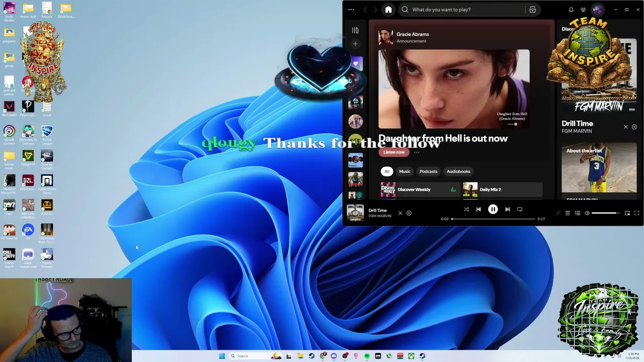The height and width of the screenshot is (362, 644).
Task: Select the Audiobooks filter chip
Action: [x=458, y=171]
